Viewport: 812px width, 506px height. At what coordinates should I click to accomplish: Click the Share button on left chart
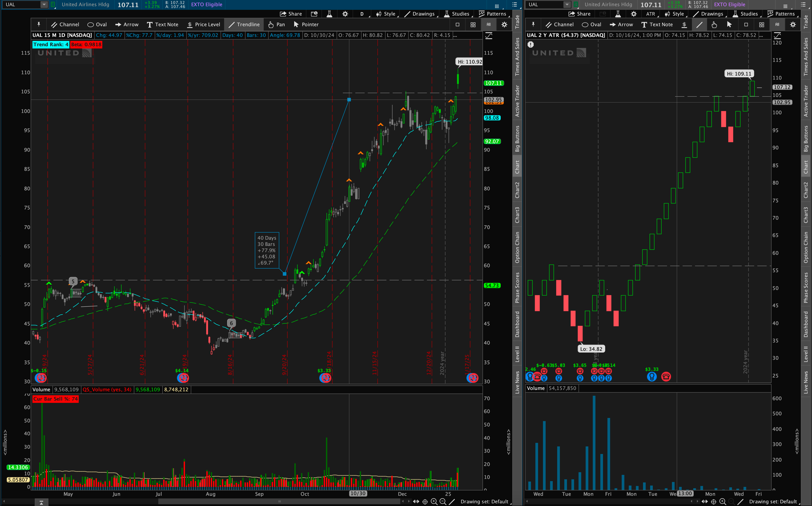click(291, 14)
